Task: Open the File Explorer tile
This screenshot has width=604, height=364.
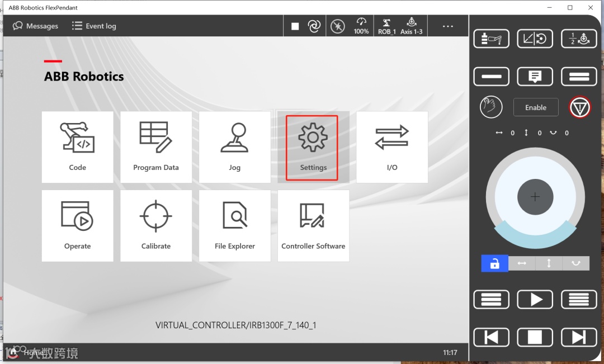Action: [x=234, y=226]
